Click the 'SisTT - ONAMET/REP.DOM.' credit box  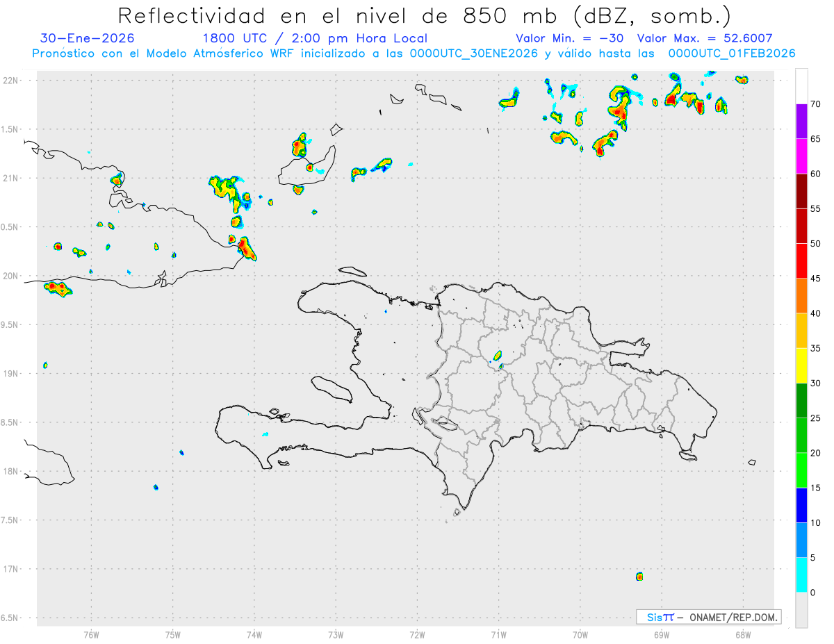pos(708,617)
